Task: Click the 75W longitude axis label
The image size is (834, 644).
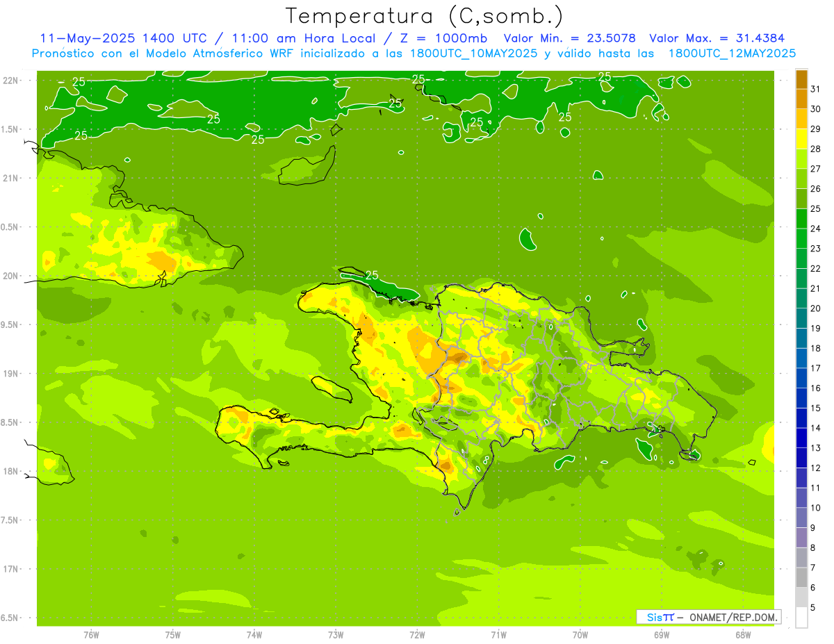Action: [172, 635]
